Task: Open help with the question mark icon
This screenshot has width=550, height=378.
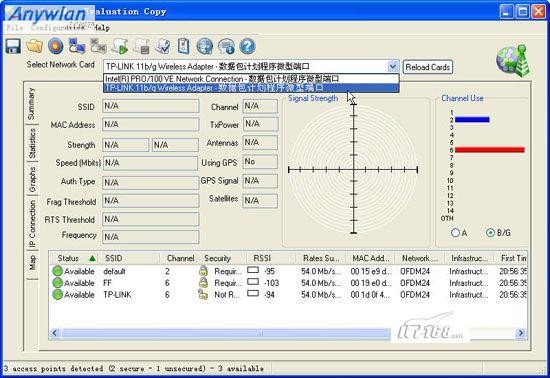Action: point(248,46)
